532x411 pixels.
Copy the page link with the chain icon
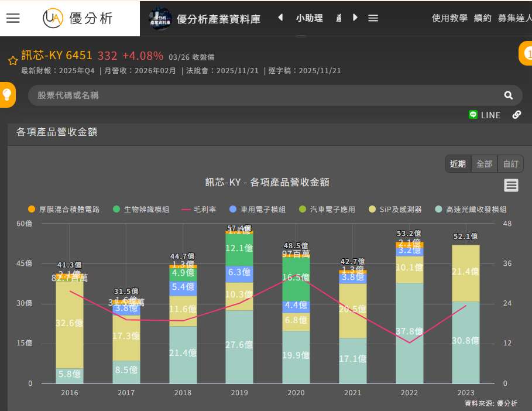517,115
